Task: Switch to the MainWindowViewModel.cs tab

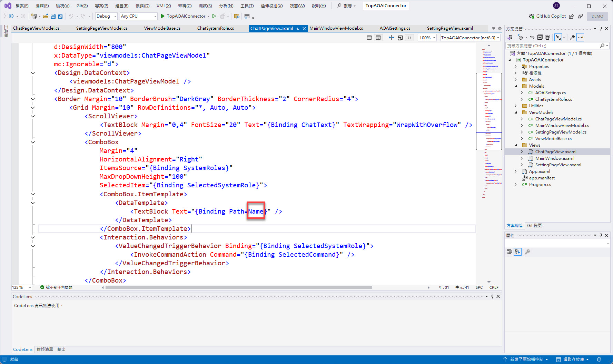Action: tap(336, 28)
